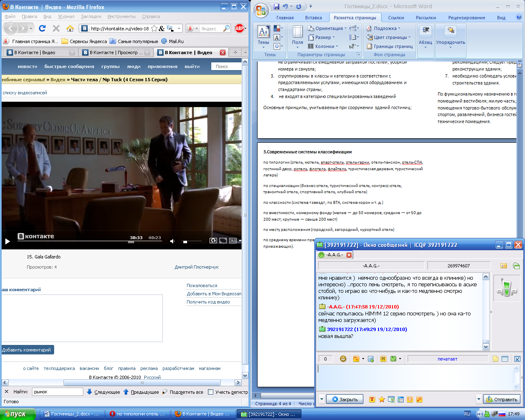Play the VKontakte video

(7, 241)
